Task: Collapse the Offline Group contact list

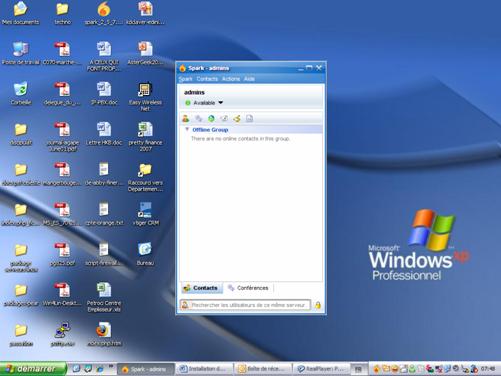Action: [187, 129]
